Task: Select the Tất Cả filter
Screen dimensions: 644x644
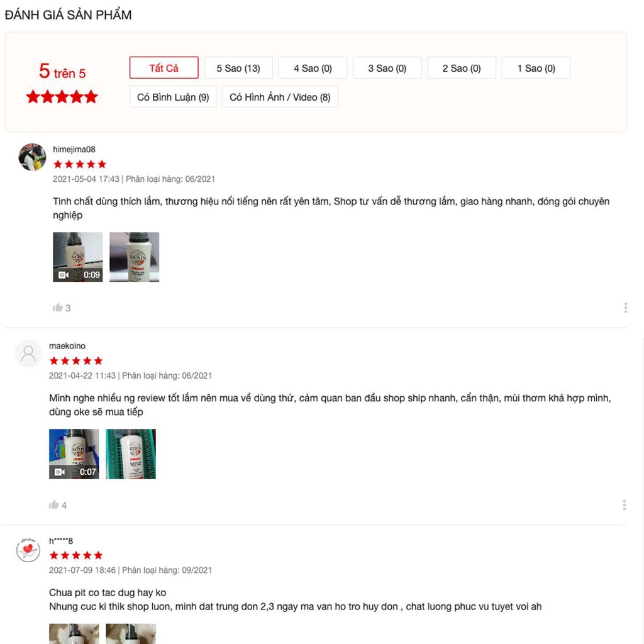Action: (x=164, y=68)
